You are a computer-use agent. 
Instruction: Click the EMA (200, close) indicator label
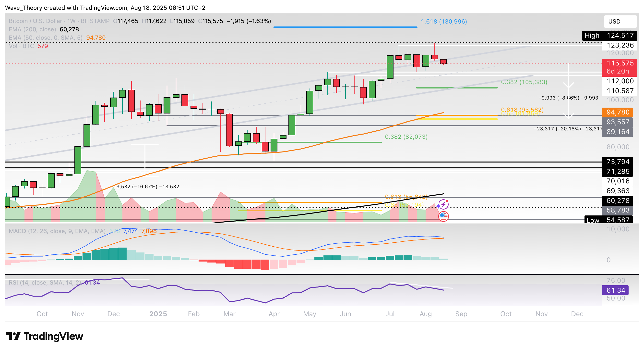pos(33,29)
